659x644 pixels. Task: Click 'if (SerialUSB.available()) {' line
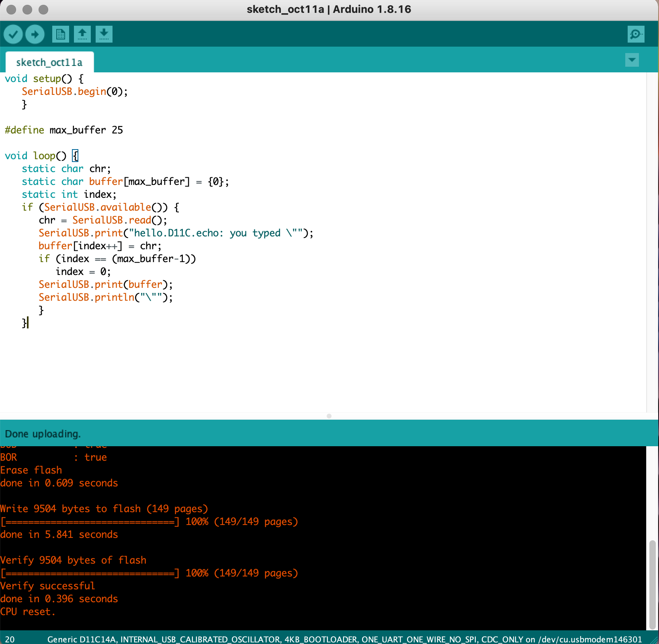coord(100,207)
